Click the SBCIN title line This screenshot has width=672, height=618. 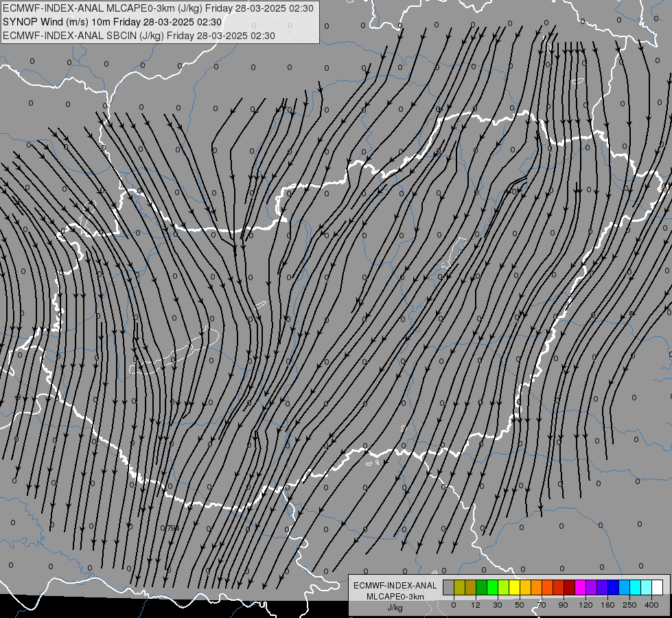click(x=139, y=36)
